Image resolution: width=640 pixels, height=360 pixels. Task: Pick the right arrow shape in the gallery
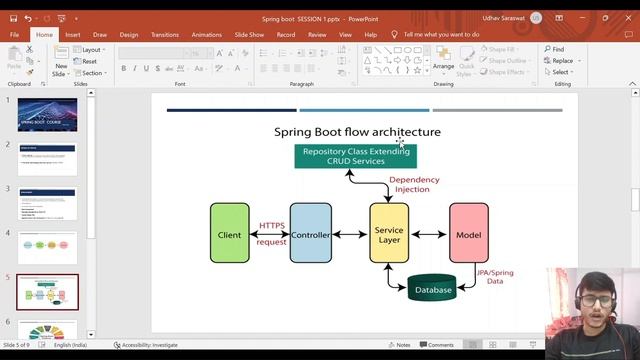(x=398, y=60)
